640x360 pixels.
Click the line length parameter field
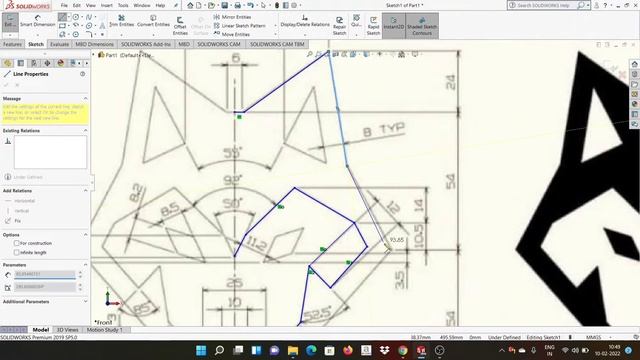[x=45, y=274]
